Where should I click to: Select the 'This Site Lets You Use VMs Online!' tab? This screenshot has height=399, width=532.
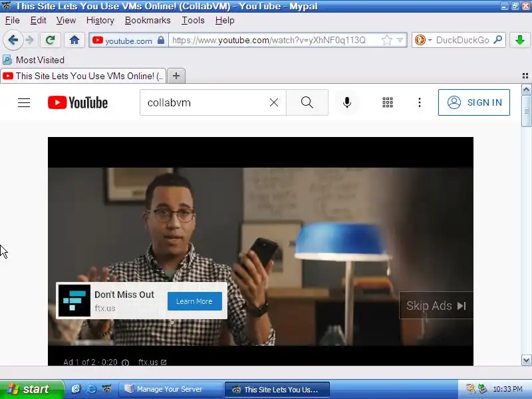click(83, 76)
